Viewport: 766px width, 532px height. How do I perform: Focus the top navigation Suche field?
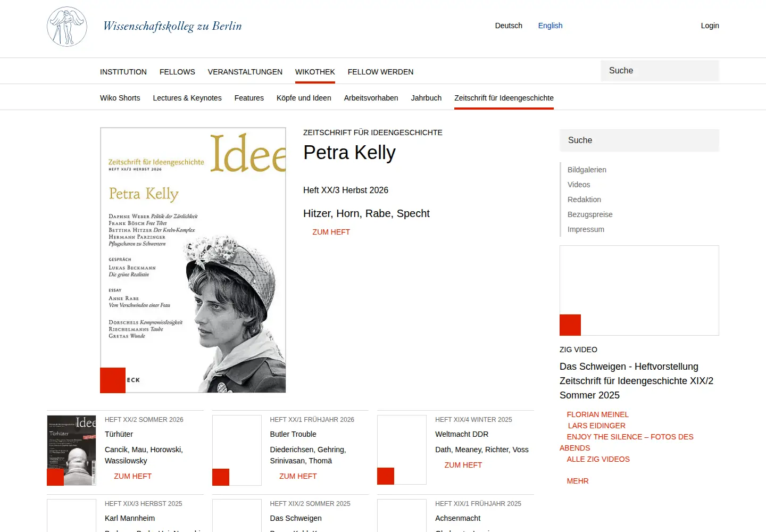point(660,71)
